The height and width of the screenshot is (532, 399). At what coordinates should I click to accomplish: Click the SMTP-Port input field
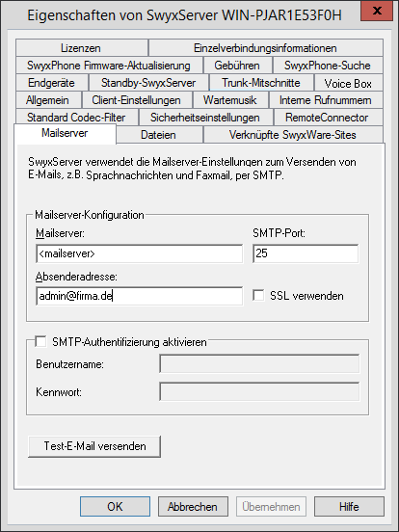tap(306, 253)
